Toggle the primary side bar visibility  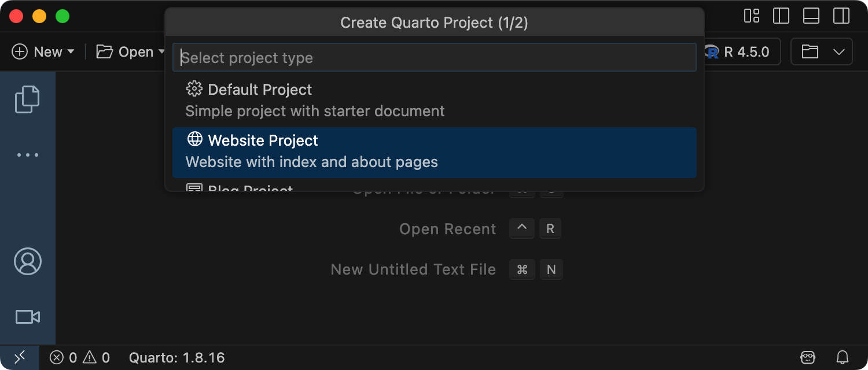(781, 16)
